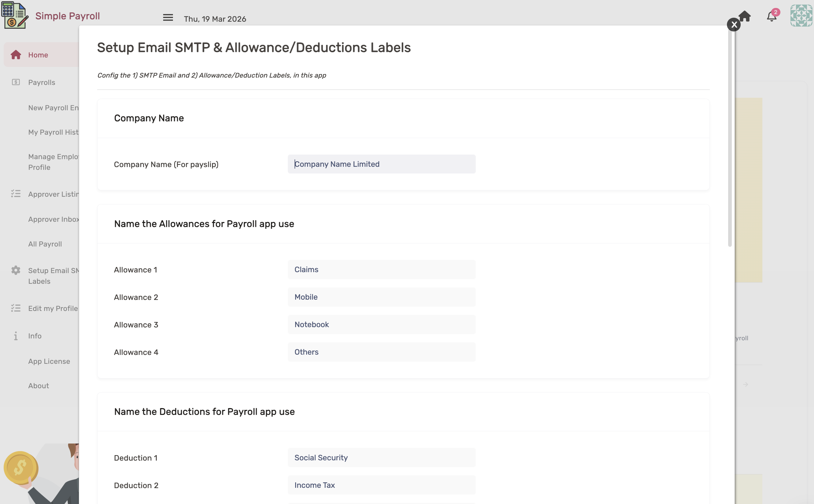Click the Home sidebar house icon

click(16, 55)
